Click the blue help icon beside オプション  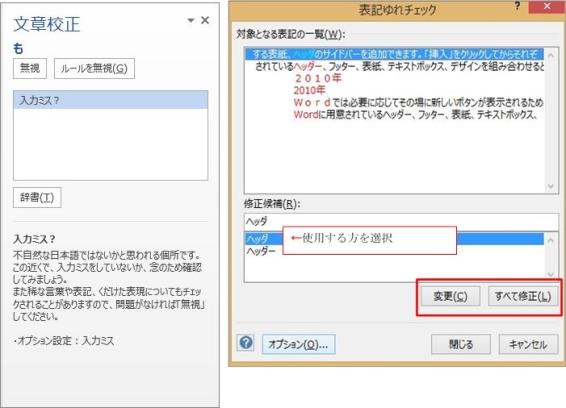coord(246,343)
